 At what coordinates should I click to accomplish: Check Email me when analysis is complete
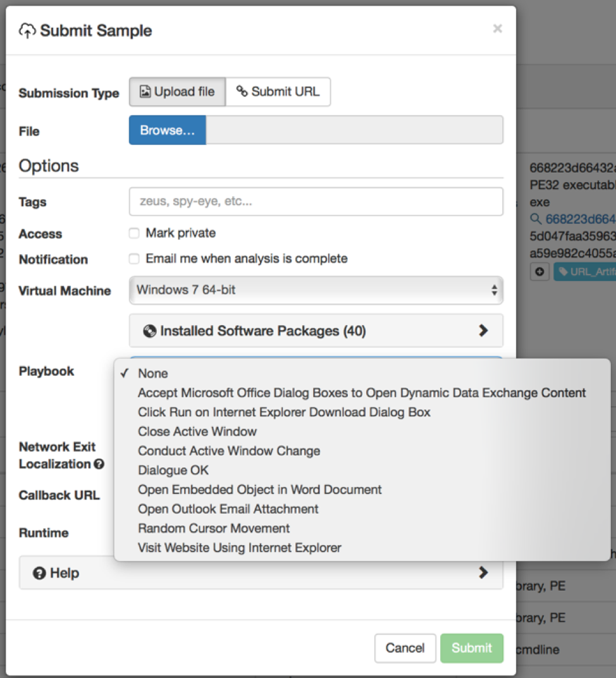tap(134, 259)
